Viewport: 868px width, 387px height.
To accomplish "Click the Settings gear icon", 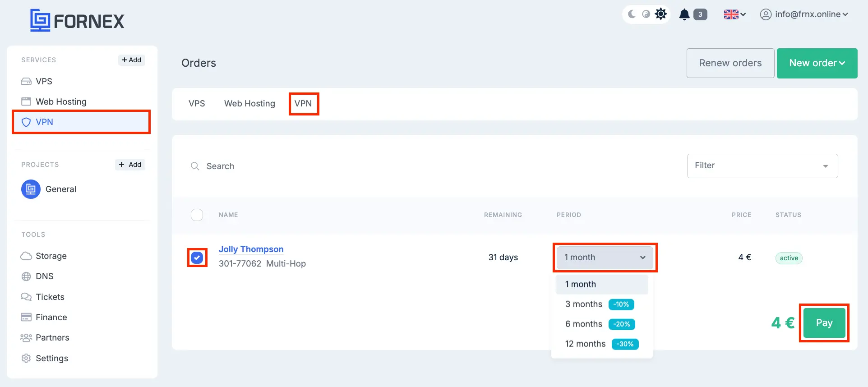I will coord(26,358).
